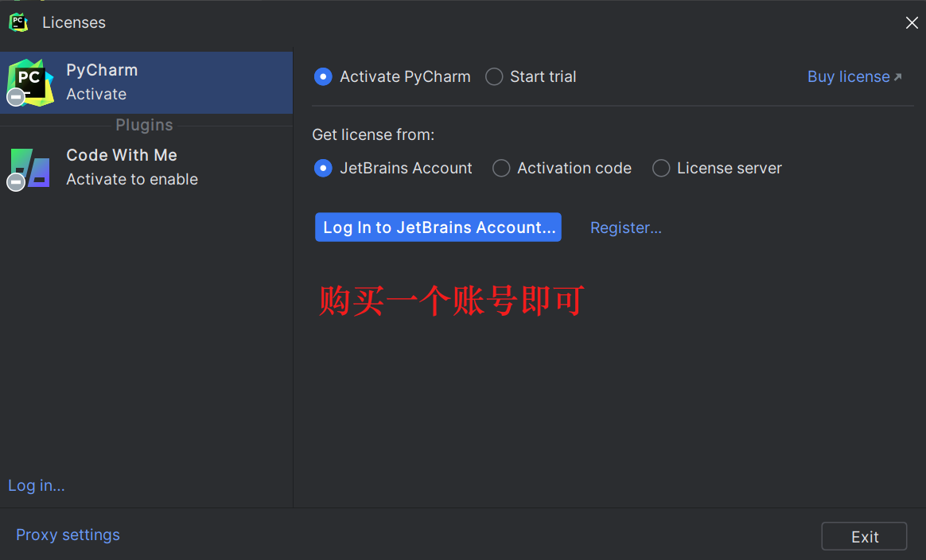The image size is (926, 560).
Task: Click the Code With Me plugin icon
Action: (30, 168)
